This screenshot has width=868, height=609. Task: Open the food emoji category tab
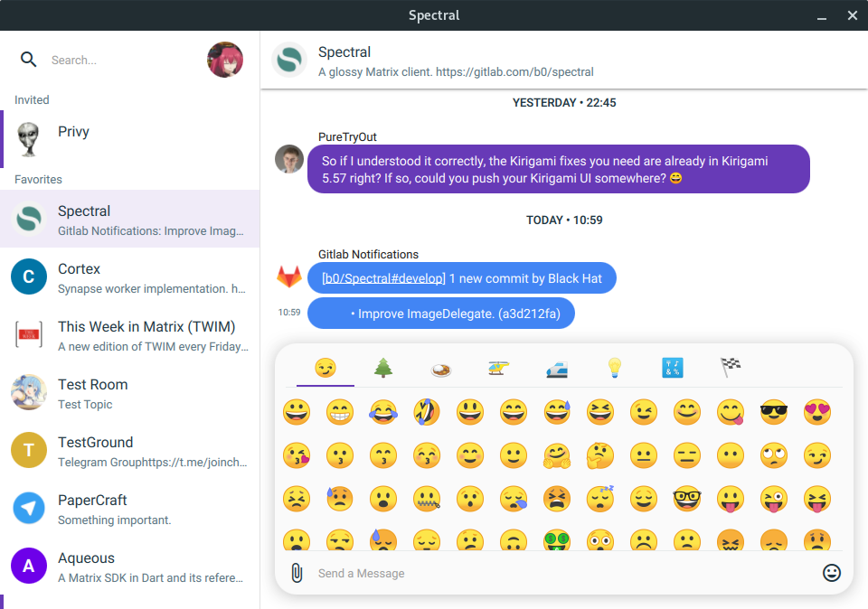point(441,368)
